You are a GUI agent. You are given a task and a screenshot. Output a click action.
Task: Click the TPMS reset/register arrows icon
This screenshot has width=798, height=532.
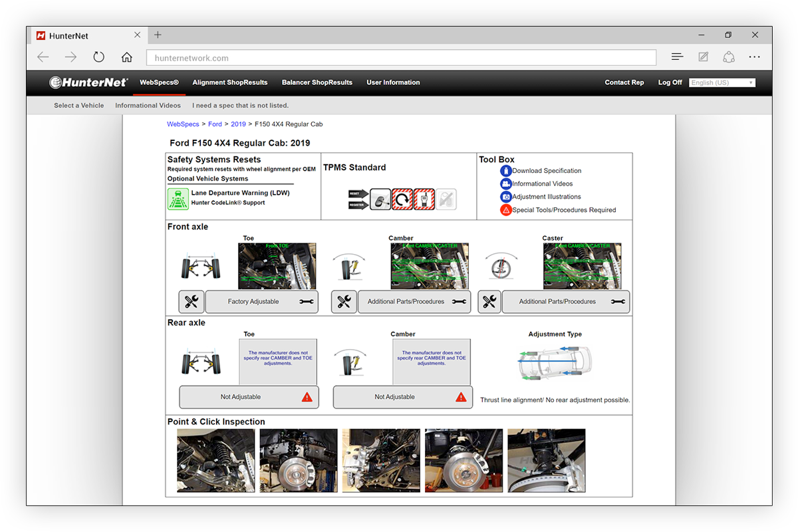(x=358, y=199)
